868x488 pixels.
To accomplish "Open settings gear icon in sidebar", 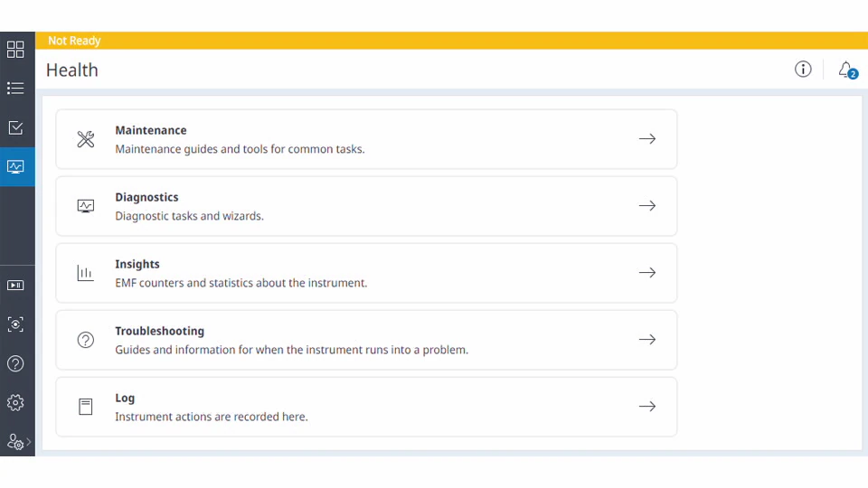I will tap(15, 402).
